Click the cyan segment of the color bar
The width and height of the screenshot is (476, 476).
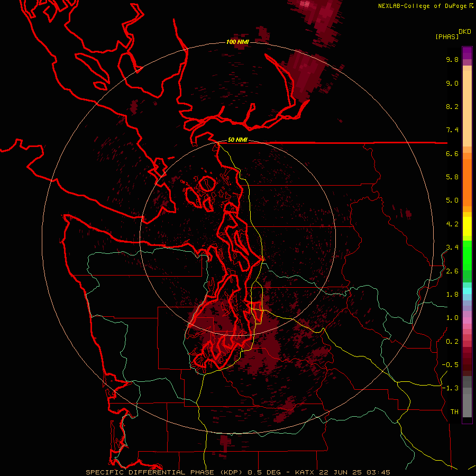(467, 291)
